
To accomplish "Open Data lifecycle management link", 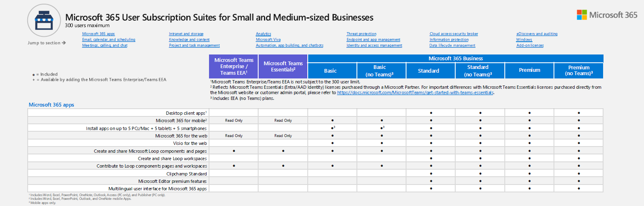I will 452,45.
